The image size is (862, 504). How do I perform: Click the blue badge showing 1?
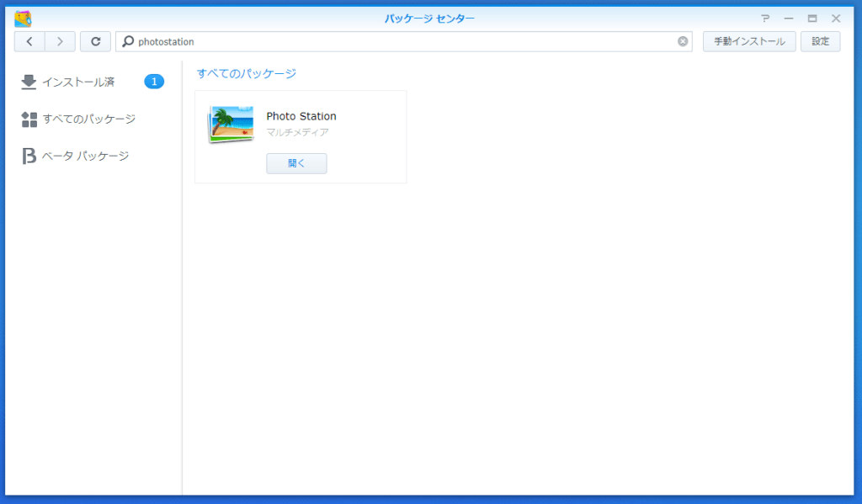coord(154,82)
